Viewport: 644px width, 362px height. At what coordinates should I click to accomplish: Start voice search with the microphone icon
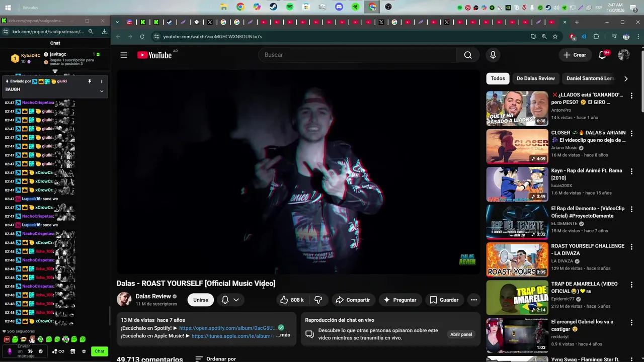click(493, 55)
